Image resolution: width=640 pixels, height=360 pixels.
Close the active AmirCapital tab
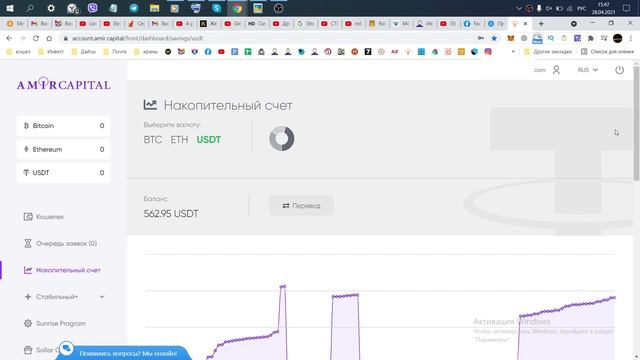click(525, 24)
